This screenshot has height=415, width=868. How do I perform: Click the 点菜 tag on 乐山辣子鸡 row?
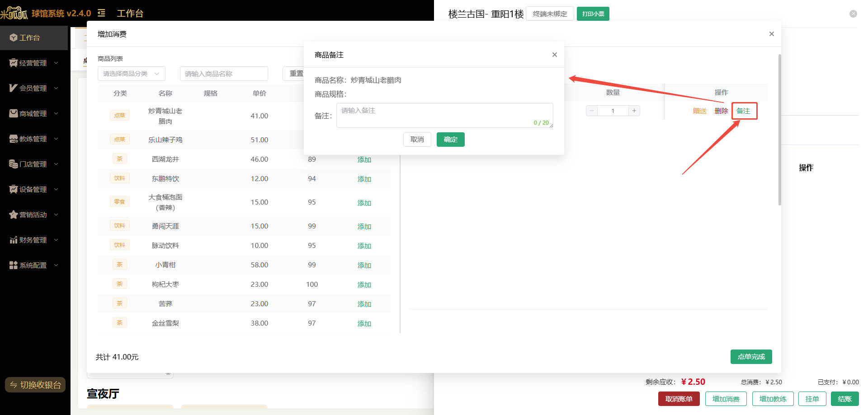pos(120,140)
